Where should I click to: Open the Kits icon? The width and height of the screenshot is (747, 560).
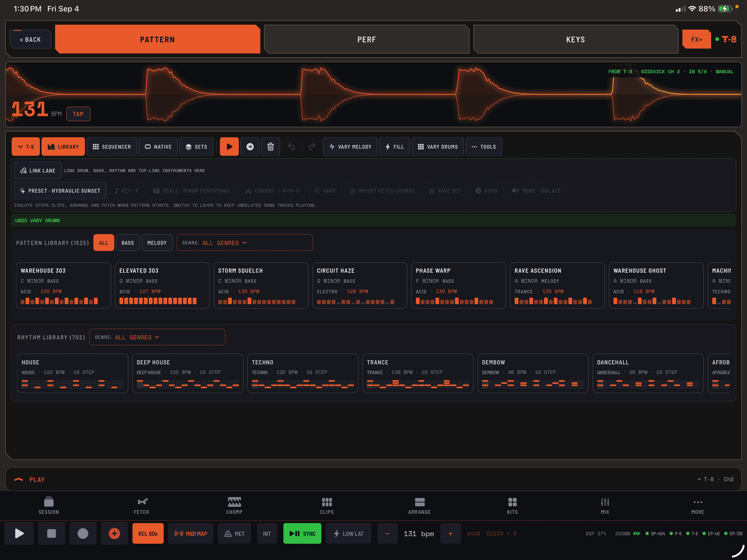pyautogui.click(x=512, y=505)
